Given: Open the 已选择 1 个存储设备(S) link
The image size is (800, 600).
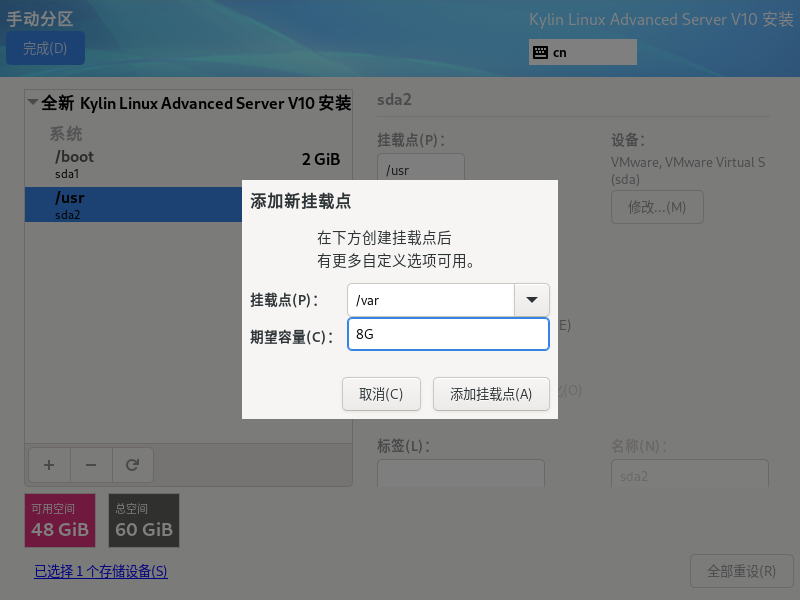Looking at the screenshot, I should click(101, 571).
